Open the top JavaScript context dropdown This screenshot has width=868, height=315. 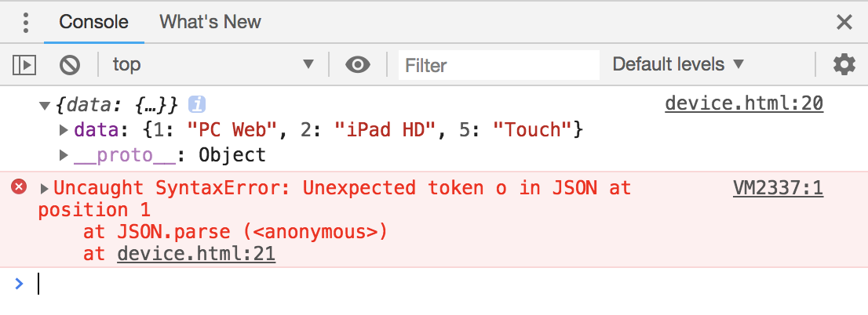[213, 65]
